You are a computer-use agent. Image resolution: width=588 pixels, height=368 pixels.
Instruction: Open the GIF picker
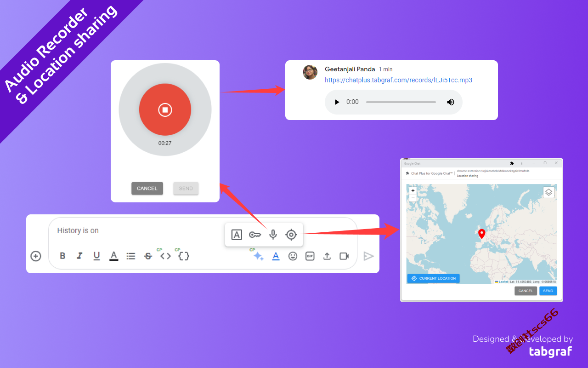point(310,256)
